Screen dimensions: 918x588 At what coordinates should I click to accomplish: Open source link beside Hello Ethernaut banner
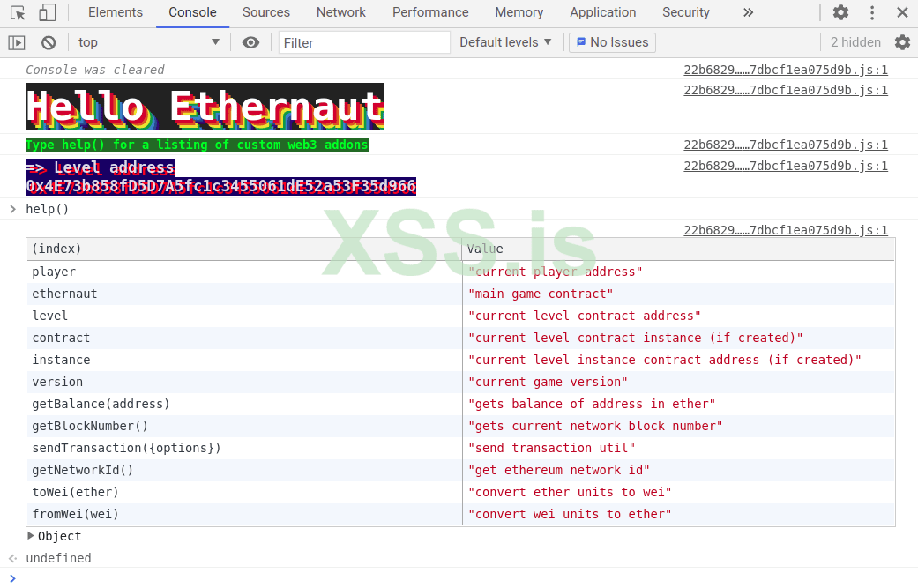click(786, 90)
